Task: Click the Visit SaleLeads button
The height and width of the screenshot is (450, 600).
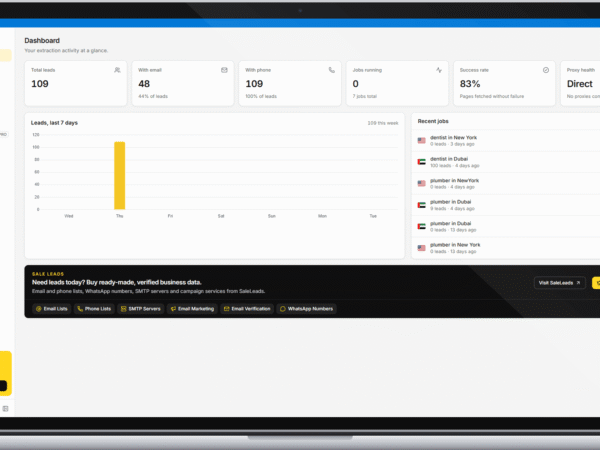Action: (x=559, y=283)
